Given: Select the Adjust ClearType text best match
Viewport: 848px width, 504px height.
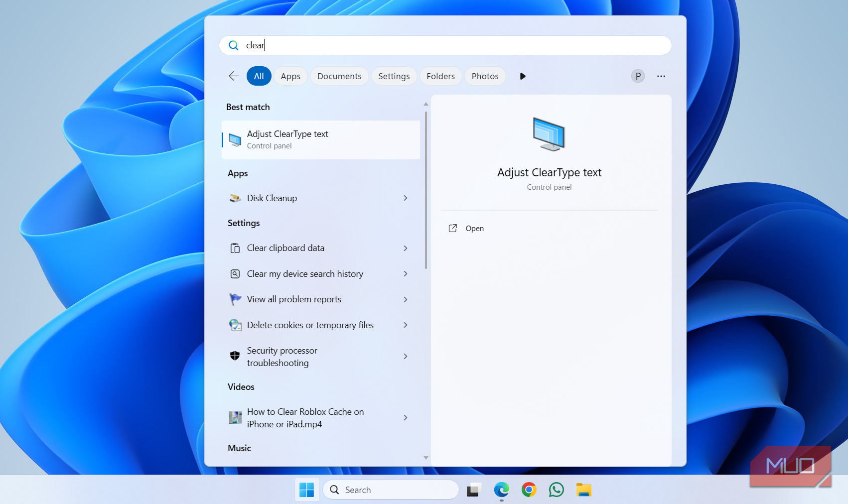Looking at the screenshot, I should [x=321, y=140].
